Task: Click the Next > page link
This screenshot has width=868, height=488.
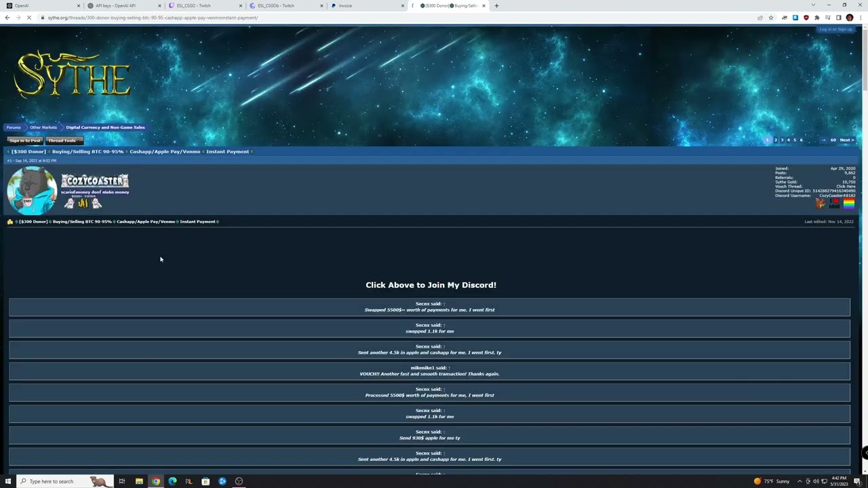Action: click(x=847, y=140)
